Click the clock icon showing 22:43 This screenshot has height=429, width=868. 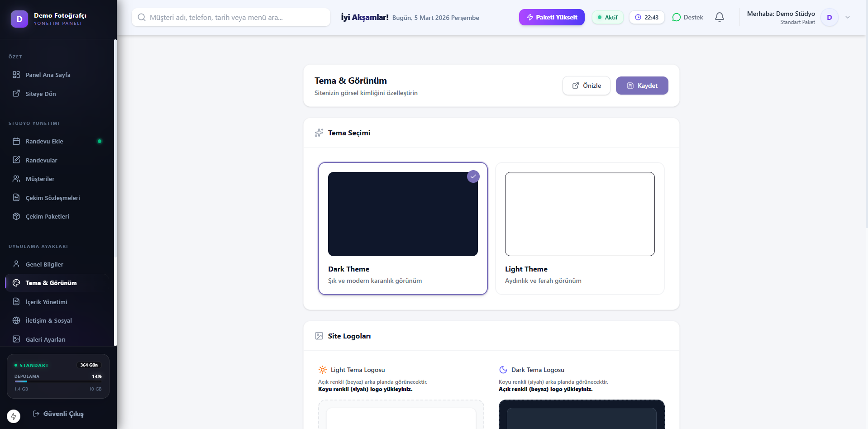(x=638, y=18)
